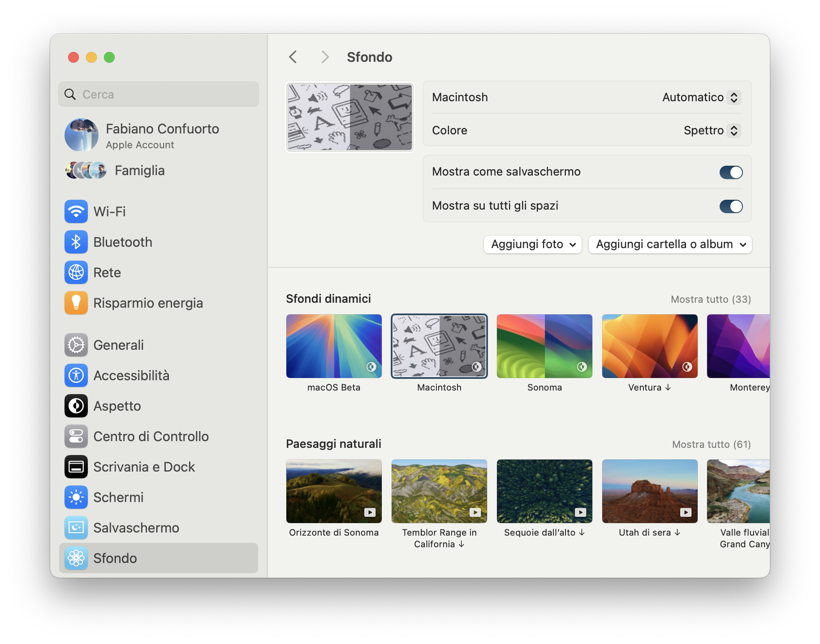Click Sequoie dall'alto download arrow
Viewport: 820px width, 644px height.
[x=582, y=532]
